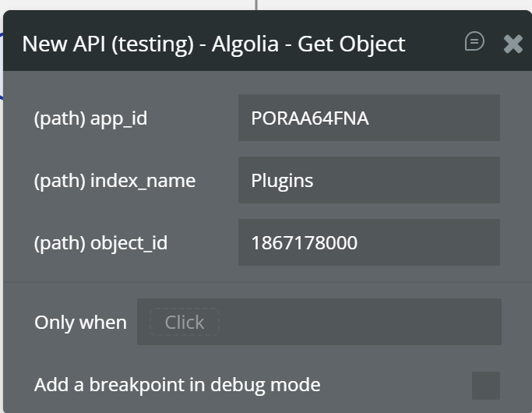Screen dimensions: 532x413
Task: Click the "(path) object_id" label
Action: click(100, 243)
